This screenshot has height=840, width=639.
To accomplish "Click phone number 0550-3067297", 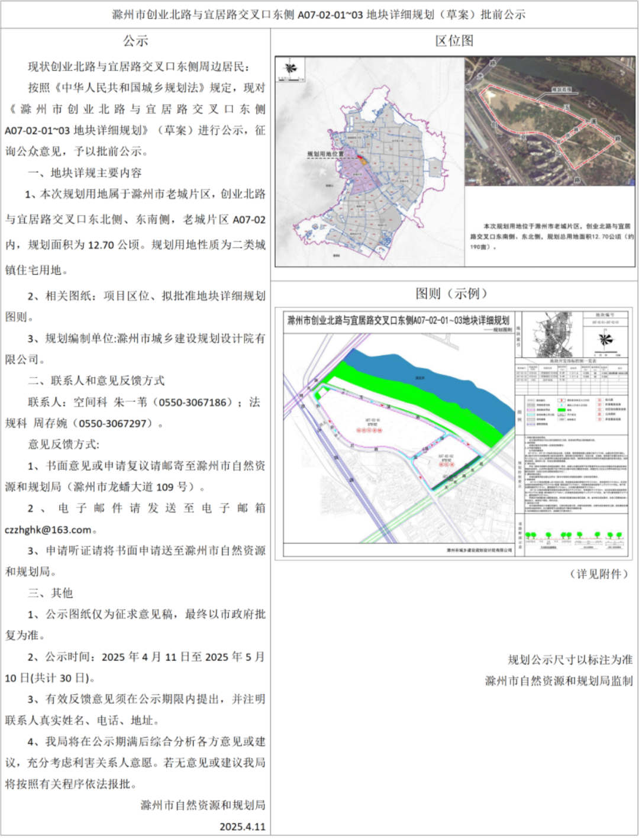I will (114, 424).
